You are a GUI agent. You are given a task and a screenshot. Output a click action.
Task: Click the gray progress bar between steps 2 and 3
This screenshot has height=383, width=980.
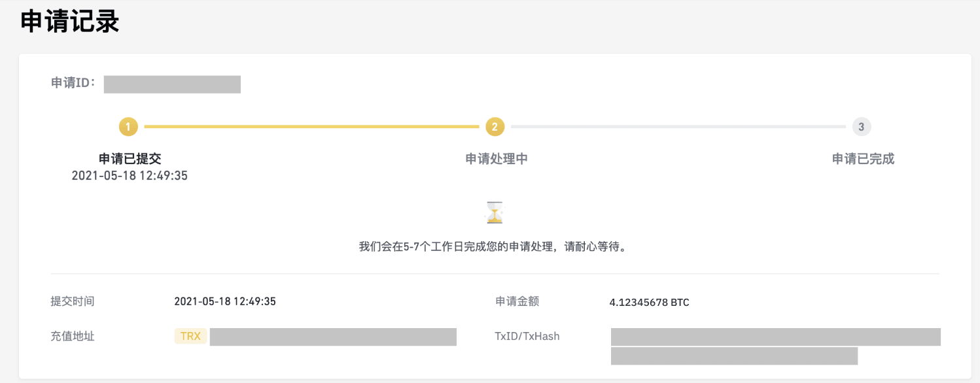(678, 127)
